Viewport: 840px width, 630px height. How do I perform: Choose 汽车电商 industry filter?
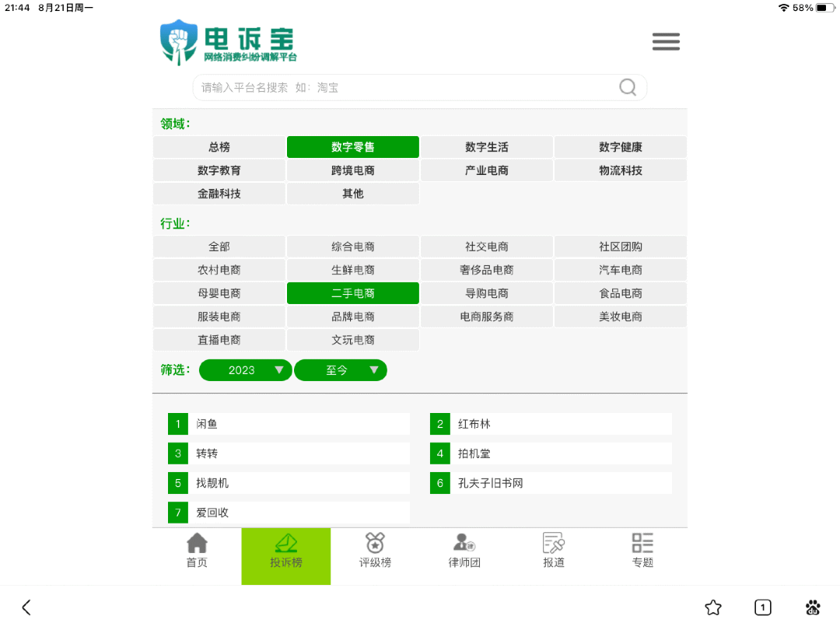pos(621,270)
